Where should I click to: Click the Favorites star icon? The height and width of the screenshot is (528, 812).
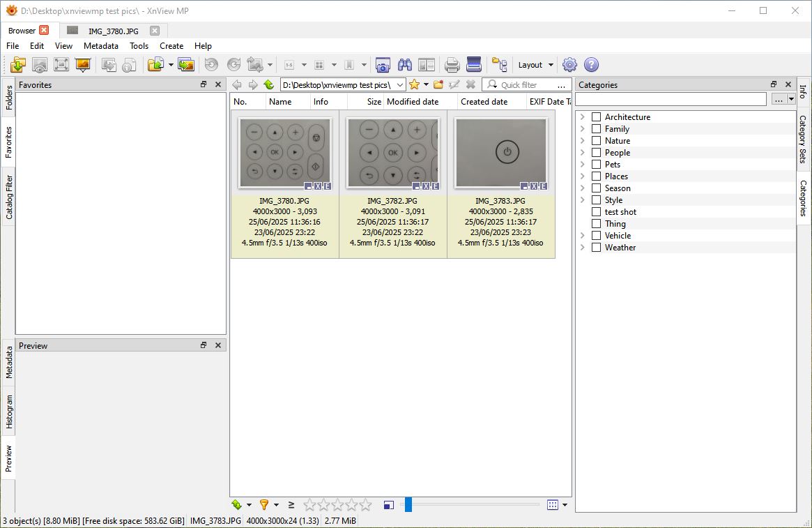pyautogui.click(x=414, y=84)
